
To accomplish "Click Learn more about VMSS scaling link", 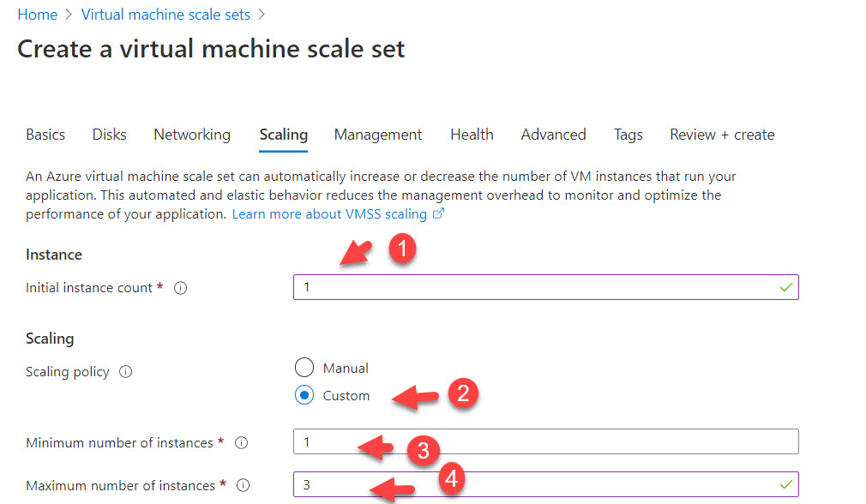I will point(329,214).
